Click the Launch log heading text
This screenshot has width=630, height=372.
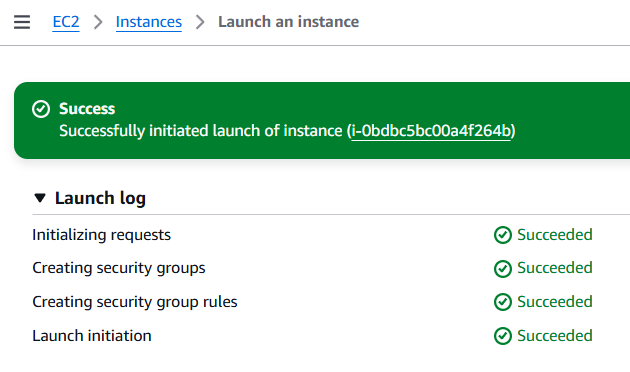pyautogui.click(x=100, y=198)
